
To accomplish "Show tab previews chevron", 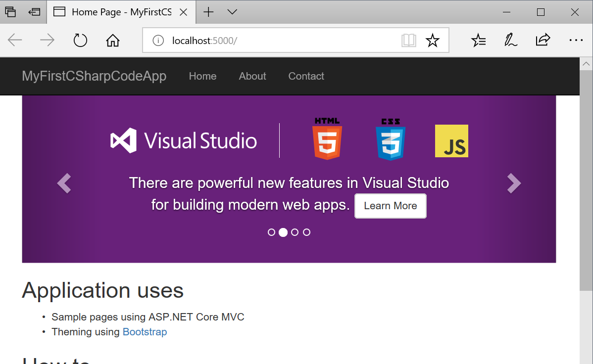I will pyautogui.click(x=232, y=12).
